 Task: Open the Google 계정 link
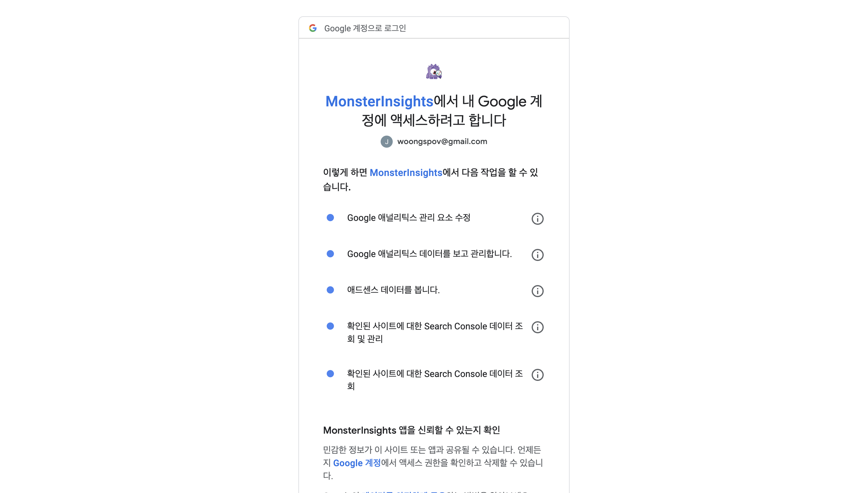click(357, 463)
